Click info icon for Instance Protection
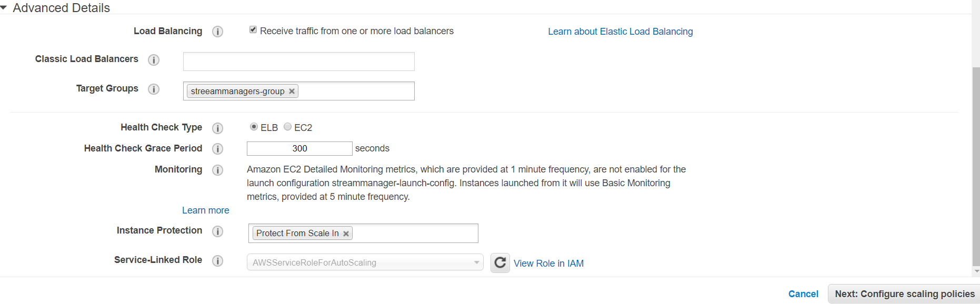Viewport: 980px width, 304px height. click(x=217, y=231)
